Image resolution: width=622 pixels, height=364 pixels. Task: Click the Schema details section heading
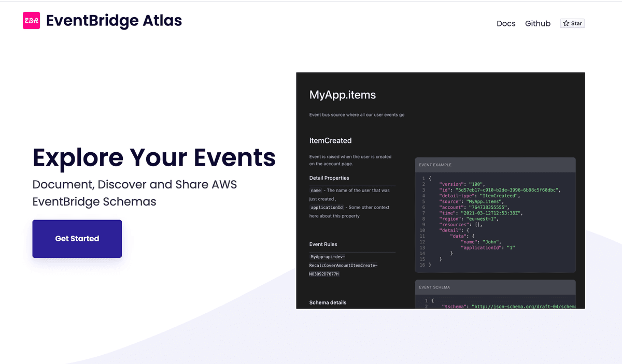click(328, 302)
